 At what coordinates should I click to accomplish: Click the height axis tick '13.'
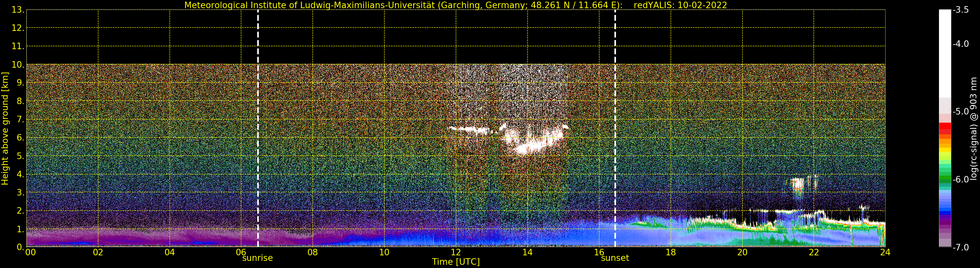coord(18,10)
